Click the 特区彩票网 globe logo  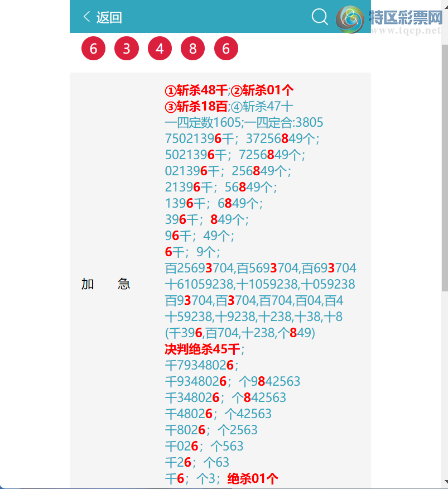click(x=349, y=17)
